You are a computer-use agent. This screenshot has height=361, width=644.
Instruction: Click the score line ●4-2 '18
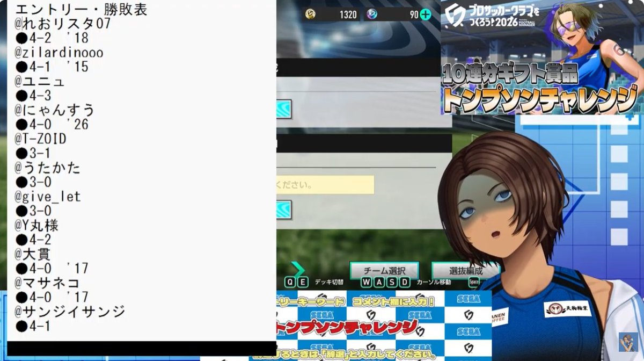(x=52, y=38)
